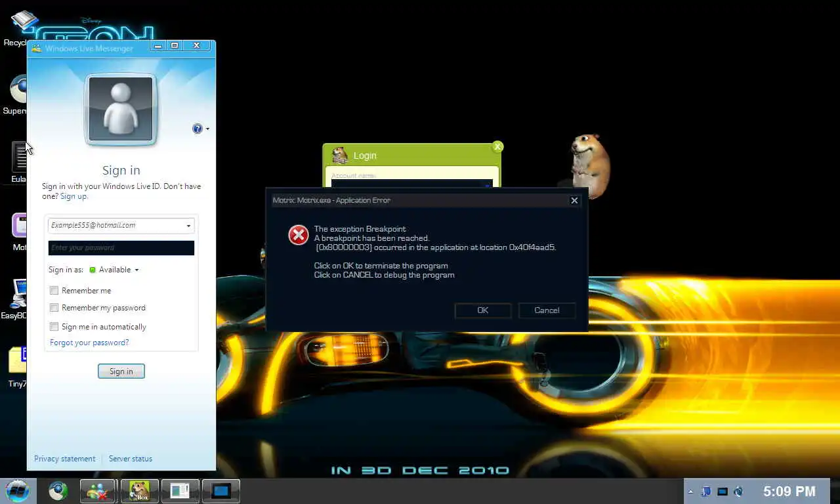Viewport: 840px width, 504px height.
Task: Click OK to terminate the program
Action: click(x=483, y=310)
